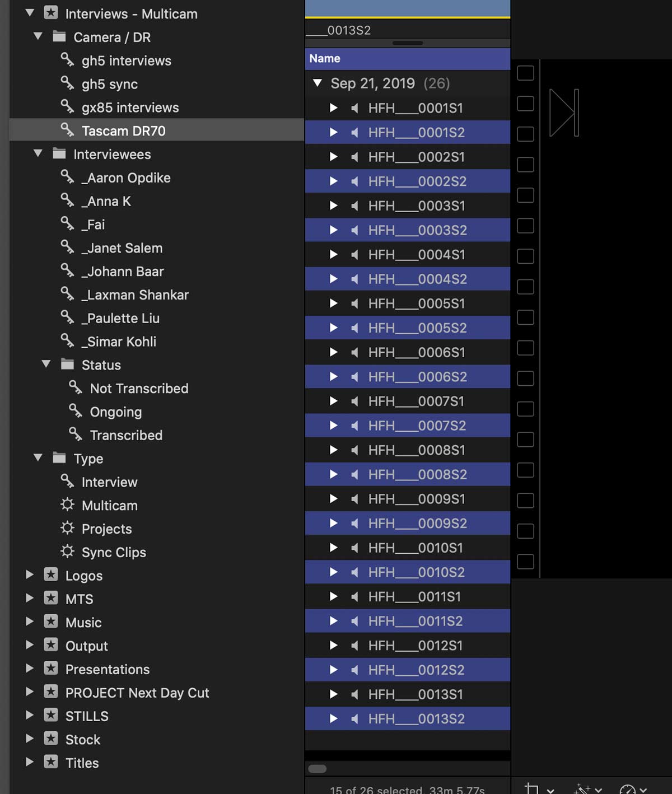Expand the PROJECT Next Day Cut event

(30, 692)
